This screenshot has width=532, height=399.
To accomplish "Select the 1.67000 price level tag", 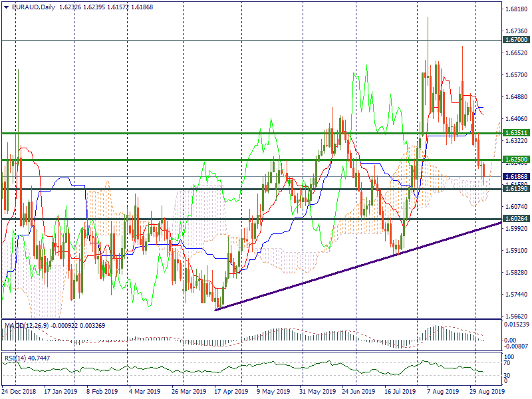I will pos(516,41).
